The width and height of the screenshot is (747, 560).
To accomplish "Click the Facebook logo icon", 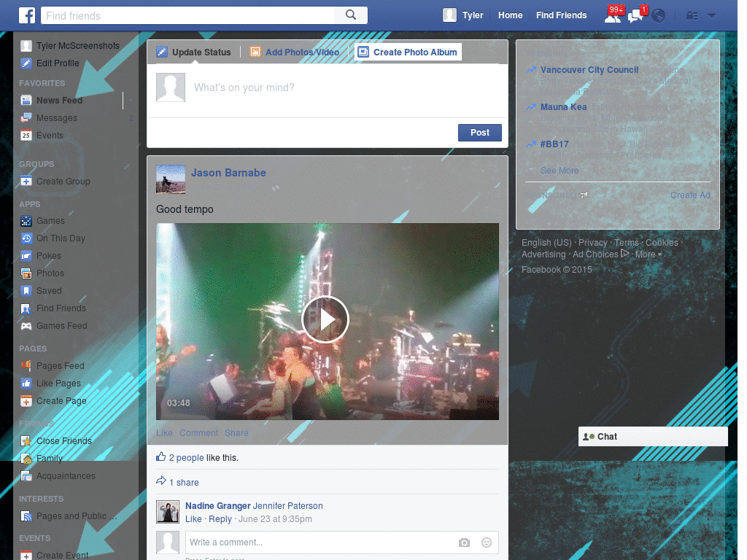I will [27, 15].
